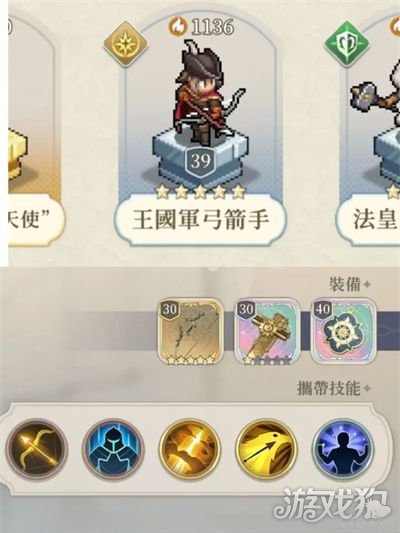Click the five-star rating under the archer

tap(200, 192)
